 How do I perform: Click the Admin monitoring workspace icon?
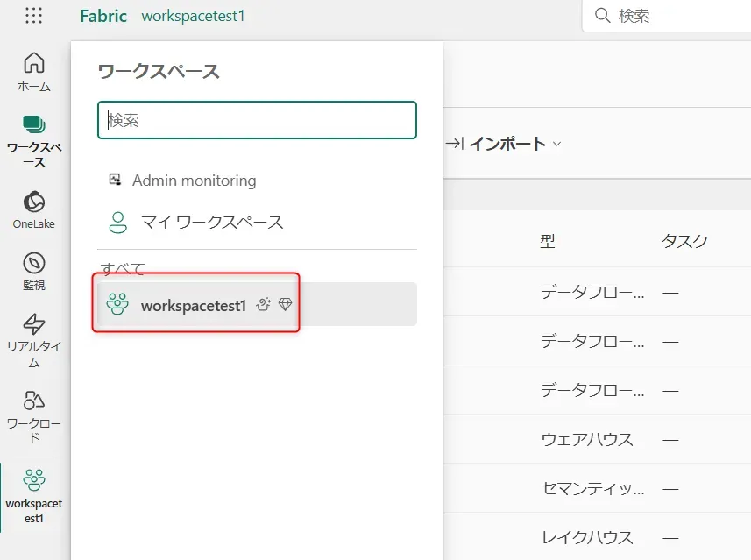(x=115, y=180)
